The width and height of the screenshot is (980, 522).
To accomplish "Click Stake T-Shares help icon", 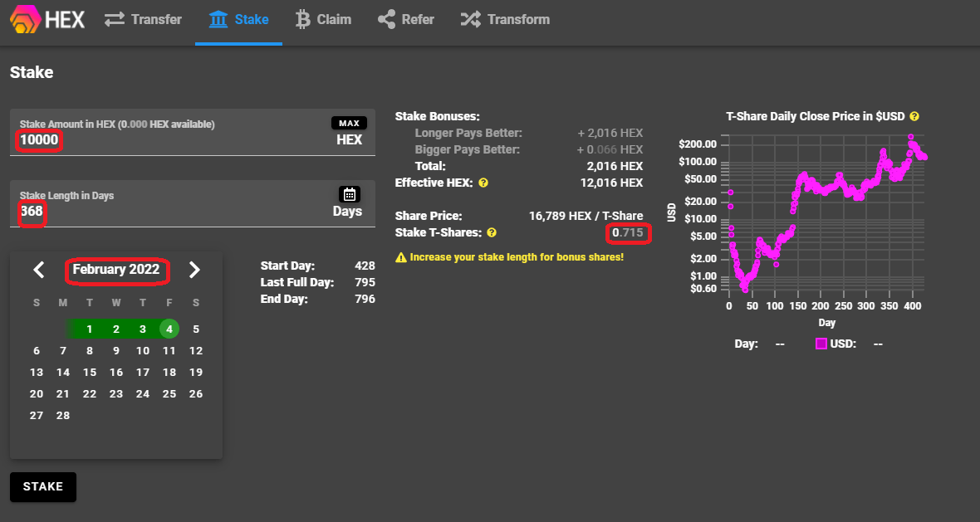I will coord(492,233).
